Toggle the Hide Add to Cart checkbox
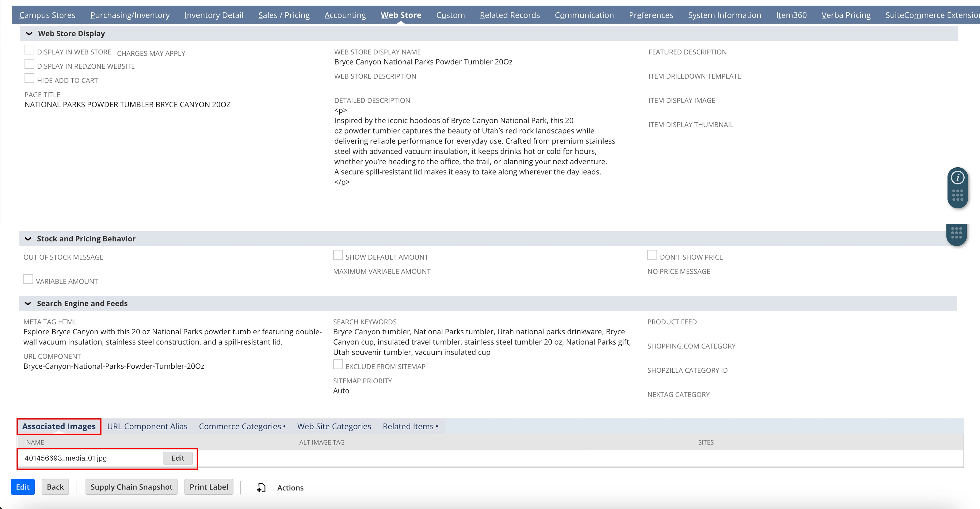This screenshot has height=509, width=980. 29,78
